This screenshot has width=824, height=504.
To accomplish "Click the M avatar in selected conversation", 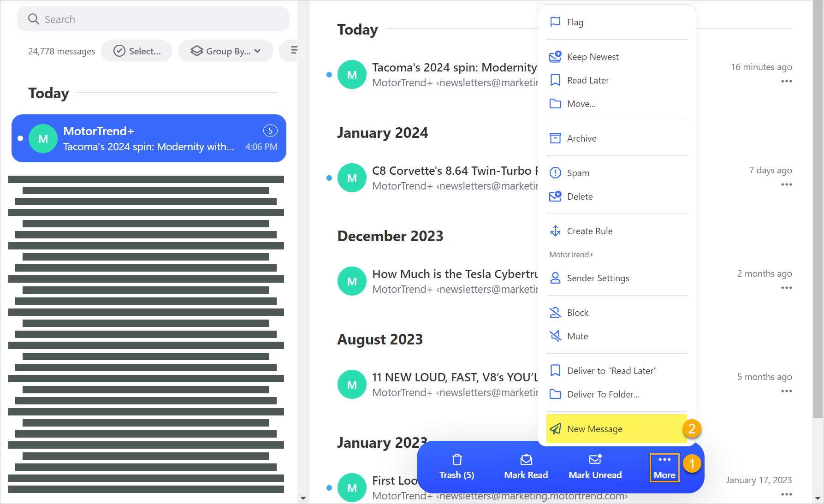I will 43,139.
